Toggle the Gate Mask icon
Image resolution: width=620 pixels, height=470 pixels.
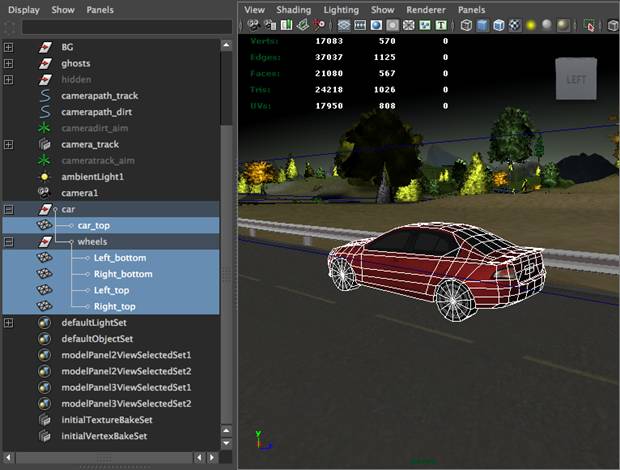[x=392, y=25]
